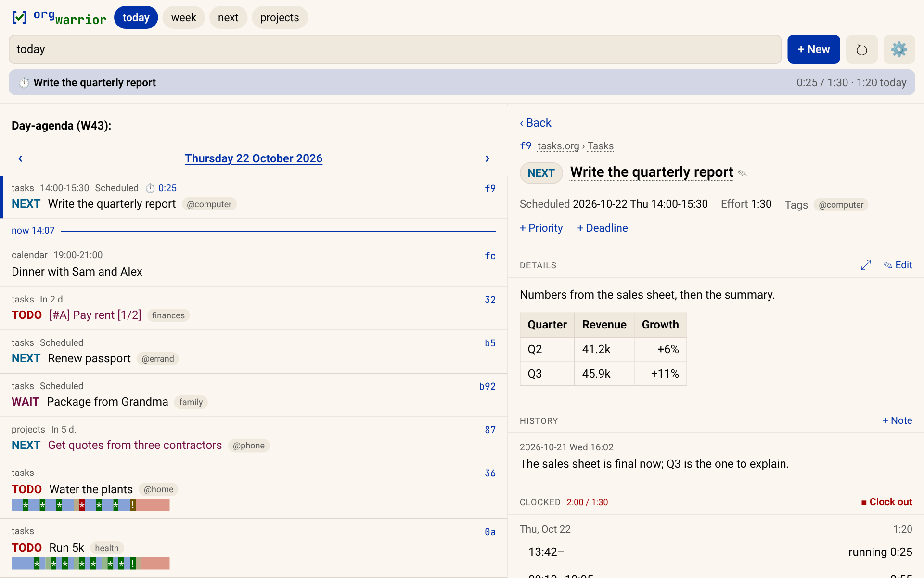Click + Priority to add a priority

(541, 228)
